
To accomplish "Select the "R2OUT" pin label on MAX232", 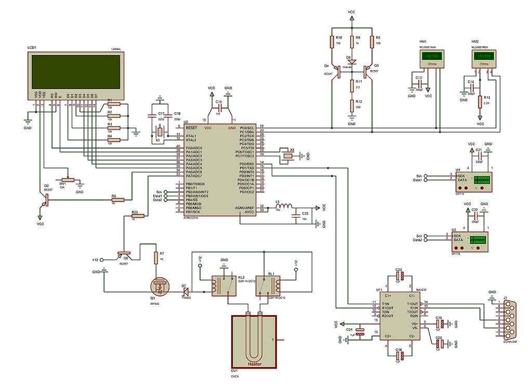I will pyautogui.click(x=388, y=316).
